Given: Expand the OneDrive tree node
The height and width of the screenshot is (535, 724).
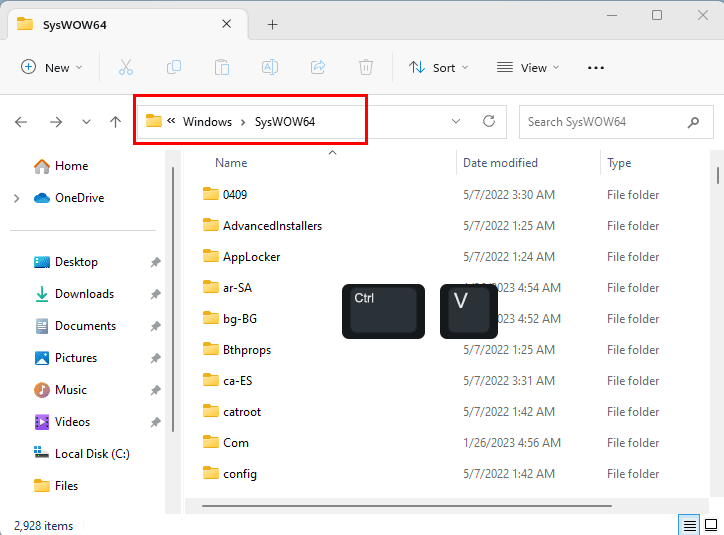Looking at the screenshot, I should click(x=17, y=198).
